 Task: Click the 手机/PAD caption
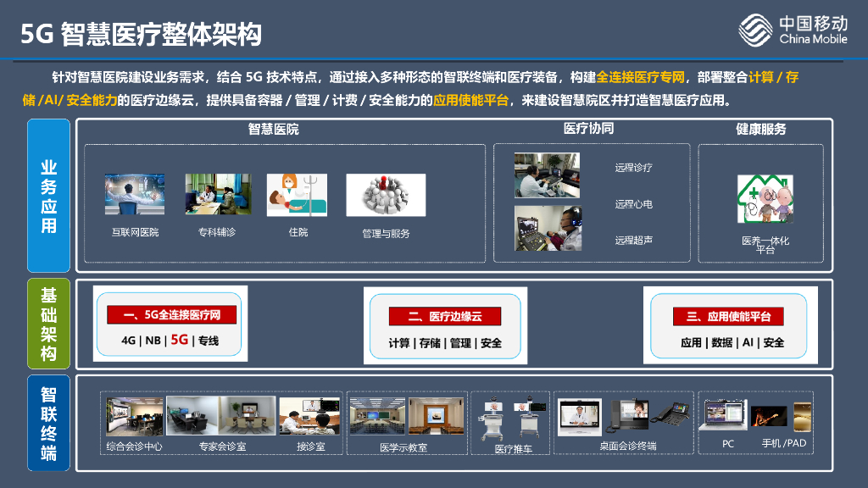784,443
